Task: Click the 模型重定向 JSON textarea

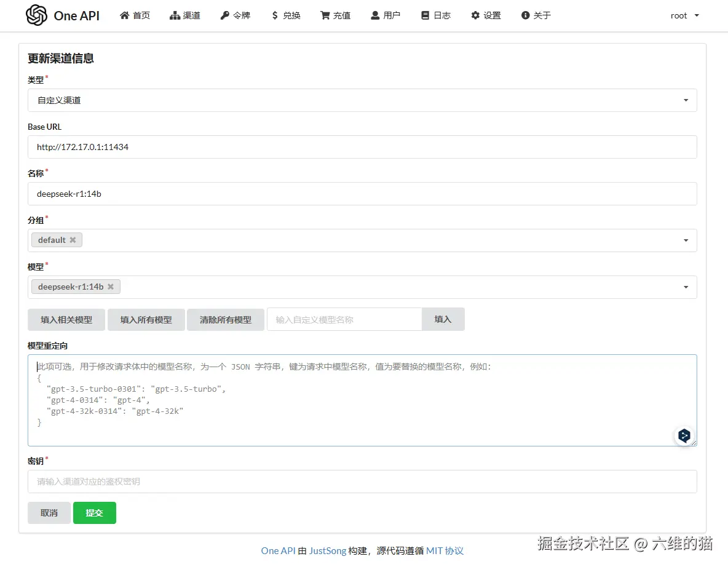Action: pyautogui.click(x=362, y=400)
